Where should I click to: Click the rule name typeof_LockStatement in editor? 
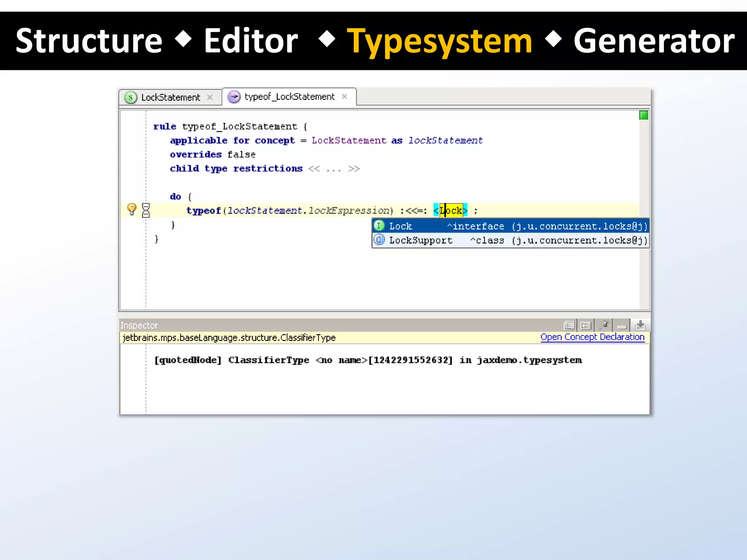click(x=240, y=127)
